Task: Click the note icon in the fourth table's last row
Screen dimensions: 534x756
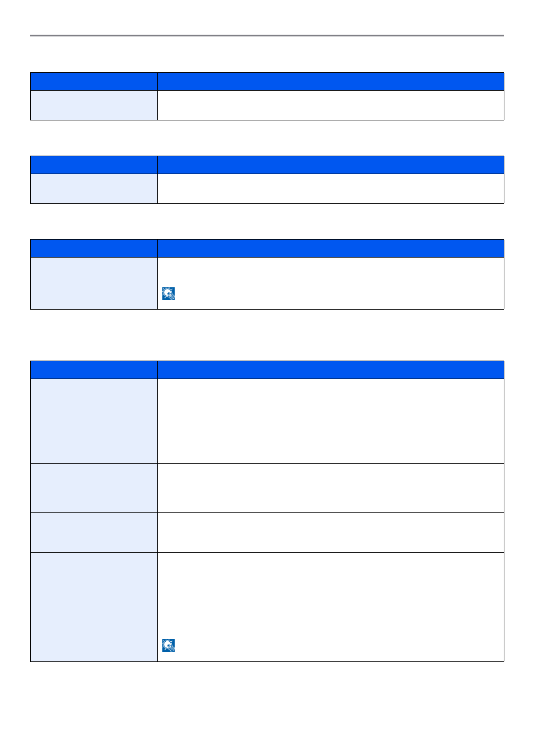Action: click(168, 646)
